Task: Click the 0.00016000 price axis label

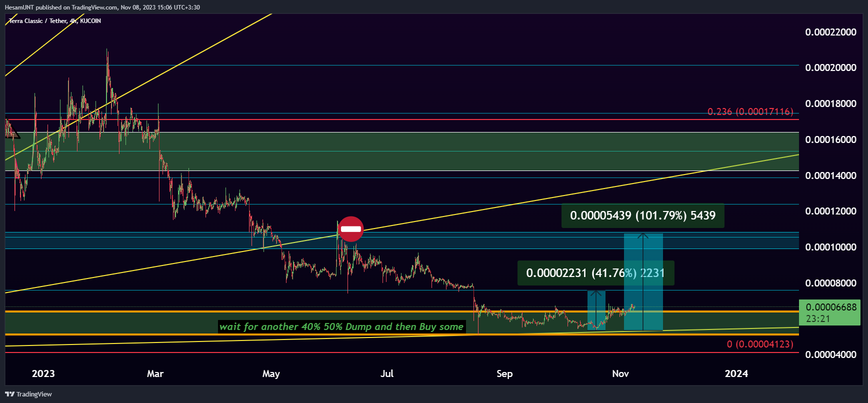Action: point(830,139)
